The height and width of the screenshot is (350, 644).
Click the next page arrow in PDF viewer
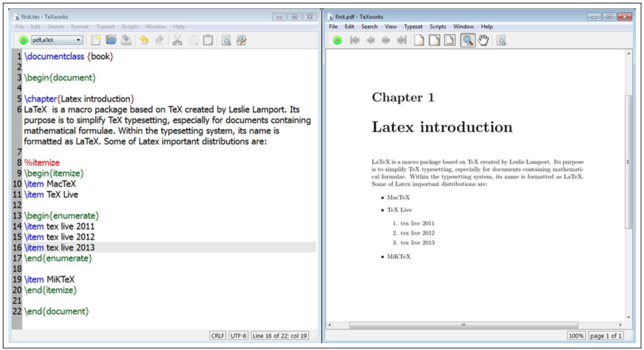coord(386,40)
